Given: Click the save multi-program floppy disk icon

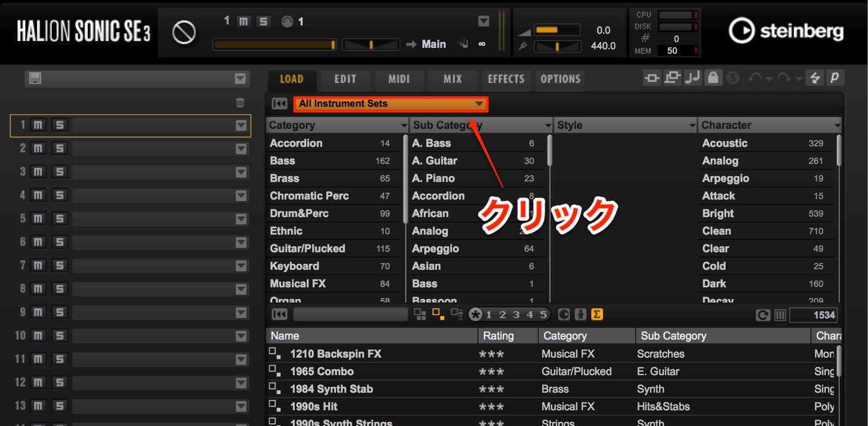Looking at the screenshot, I should (35, 79).
